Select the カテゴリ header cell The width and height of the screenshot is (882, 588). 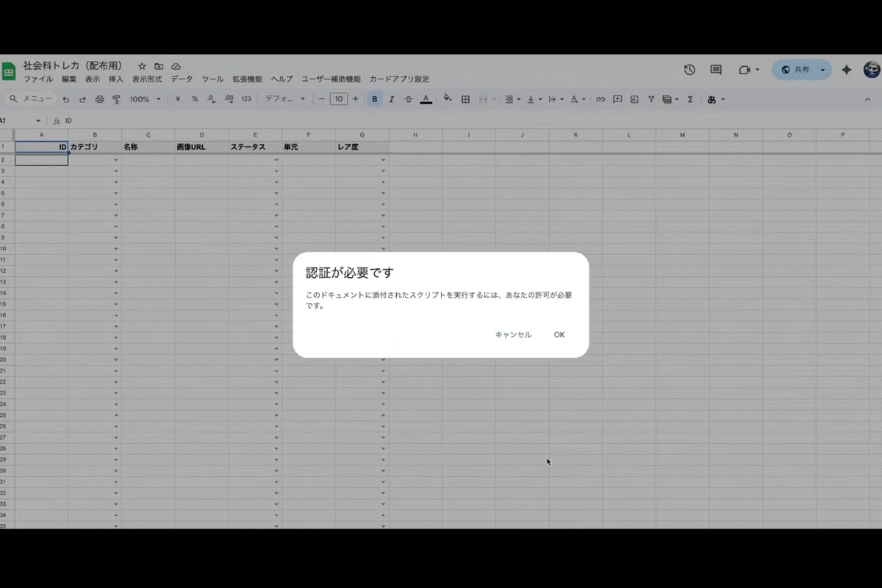point(95,147)
